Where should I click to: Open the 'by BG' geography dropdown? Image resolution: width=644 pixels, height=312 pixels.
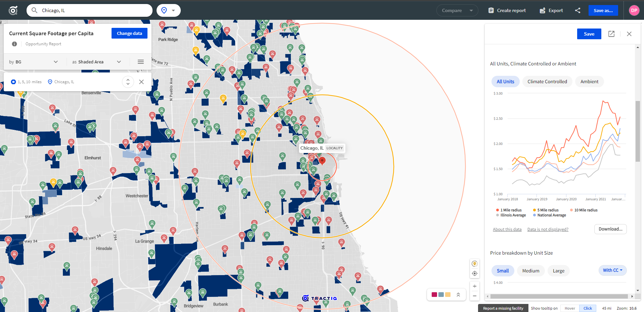(x=33, y=62)
